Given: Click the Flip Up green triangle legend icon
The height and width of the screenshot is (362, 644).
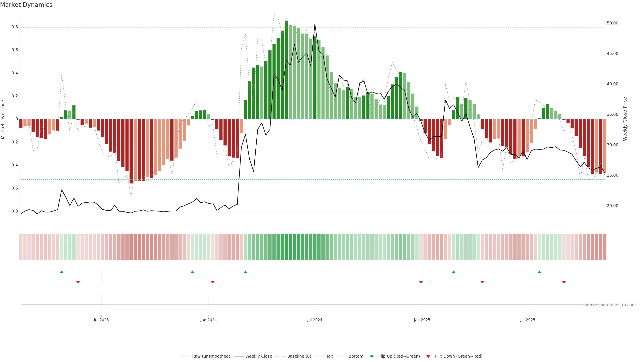Looking at the screenshot, I should 371,356.
